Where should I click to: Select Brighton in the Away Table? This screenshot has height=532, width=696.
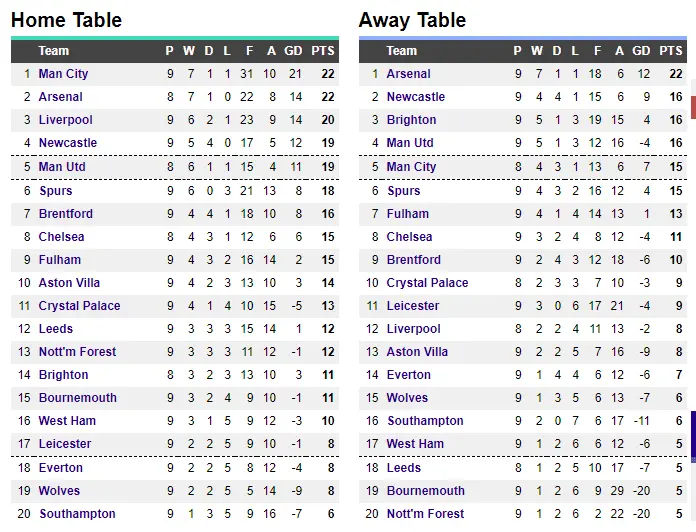pyautogui.click(x=411, y=120)
